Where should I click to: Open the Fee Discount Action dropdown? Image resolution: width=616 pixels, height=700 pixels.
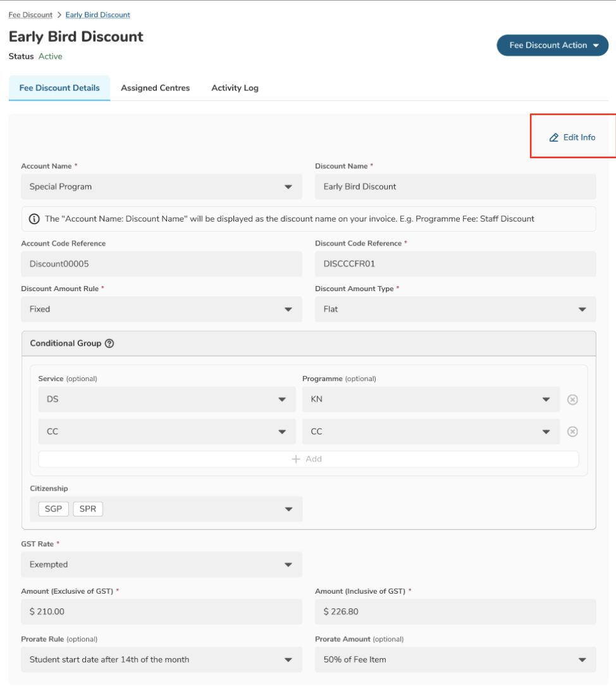point(552,46)
